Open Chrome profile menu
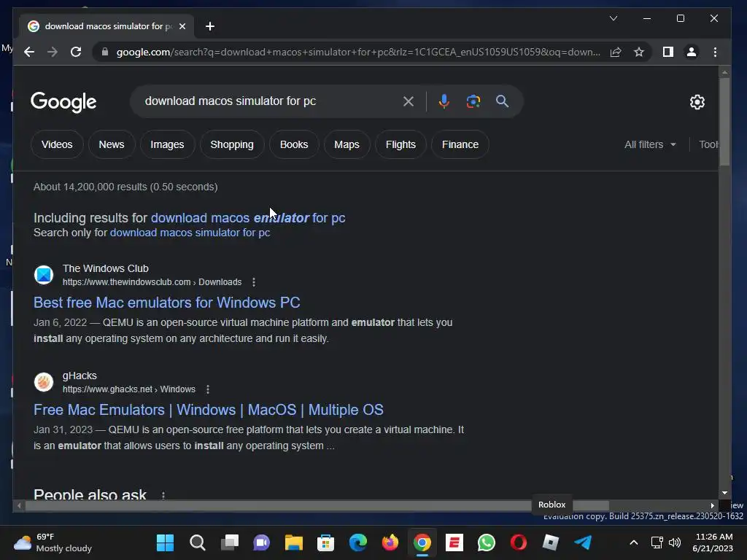Viewport: 747px width, 560px height. coord(692,52)
